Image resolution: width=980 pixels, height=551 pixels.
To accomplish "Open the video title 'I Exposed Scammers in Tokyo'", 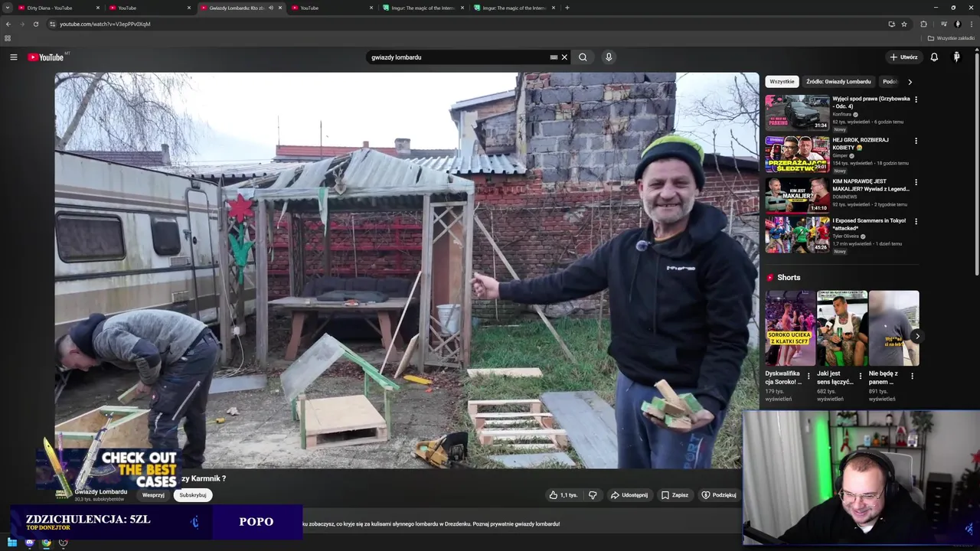I will point(869,224).
